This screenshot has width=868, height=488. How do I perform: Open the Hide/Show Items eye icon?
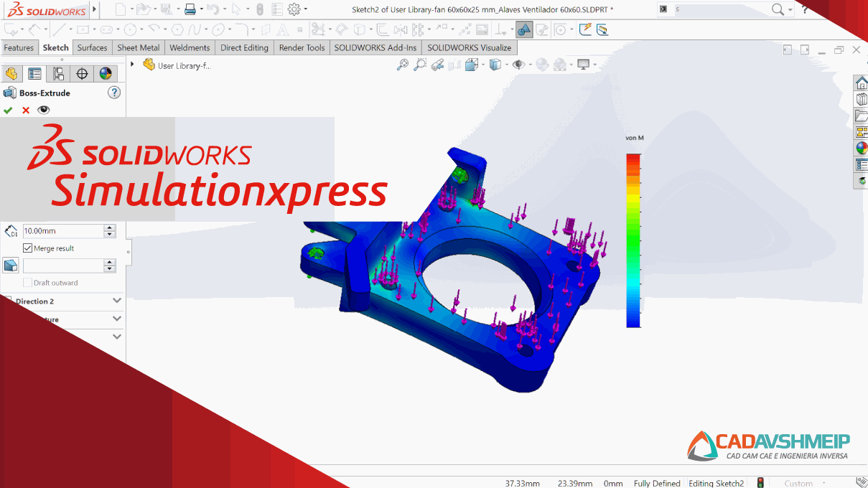pos(518,65)
